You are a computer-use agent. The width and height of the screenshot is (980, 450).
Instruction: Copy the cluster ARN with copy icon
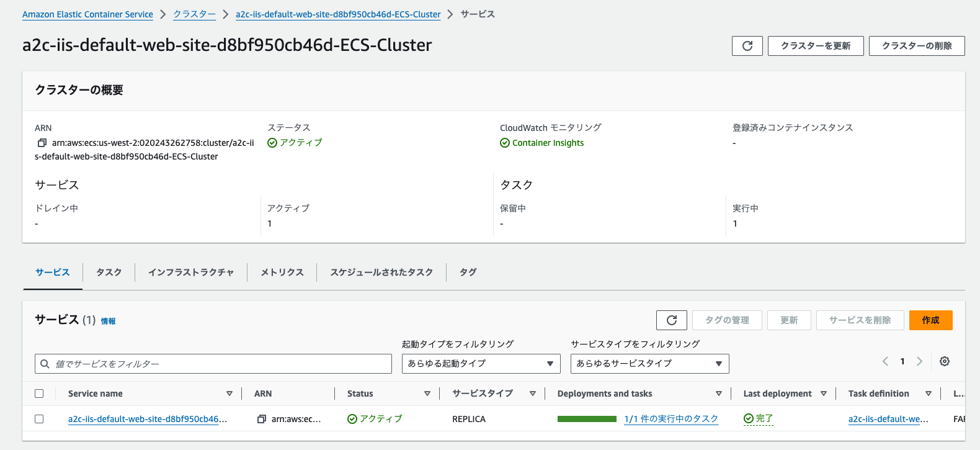pyautogui.click(x=42, y=143)
